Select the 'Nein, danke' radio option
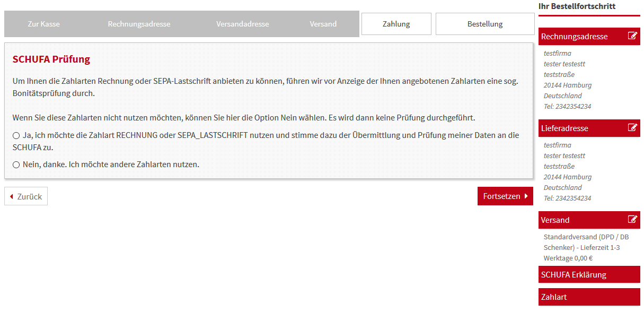The height and width of the screenshot is (312, 644). pos(16,165)
